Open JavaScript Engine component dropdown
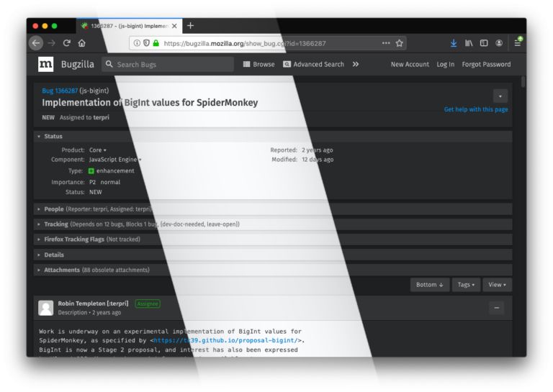This screenshot has height=392, width=553. click(115, 160)
